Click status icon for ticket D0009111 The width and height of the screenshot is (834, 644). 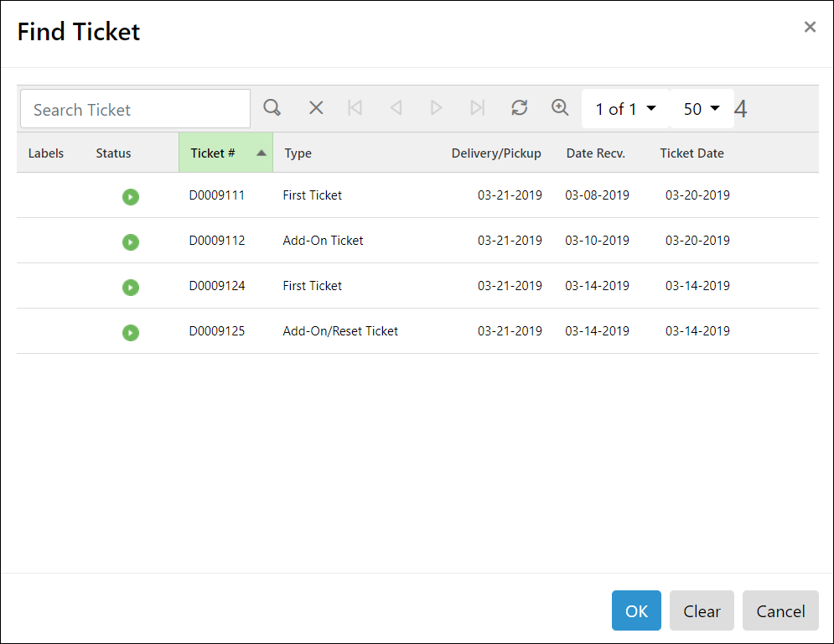[130, 196]
